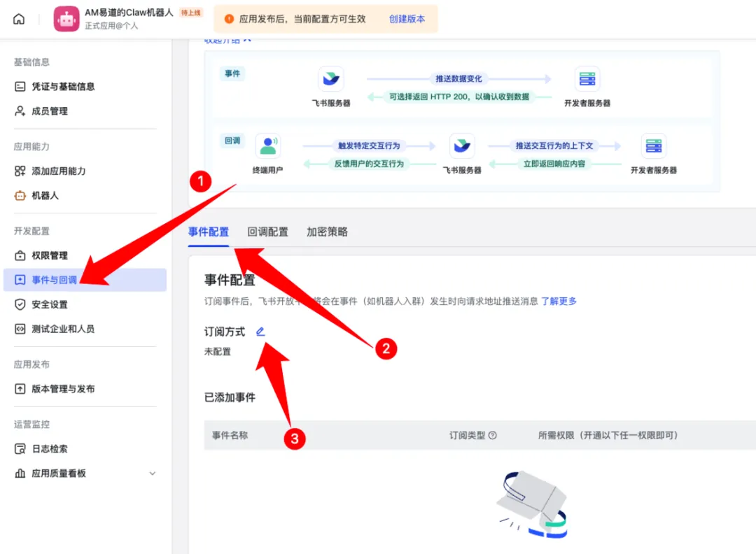
Task: Open 安全设置 in sidebar
Action: coord(50,305)
